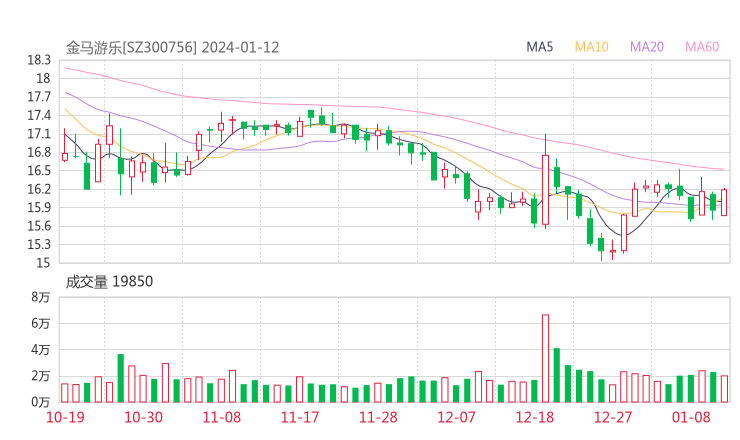Click the 12-07 date axis label

point(456,417)
